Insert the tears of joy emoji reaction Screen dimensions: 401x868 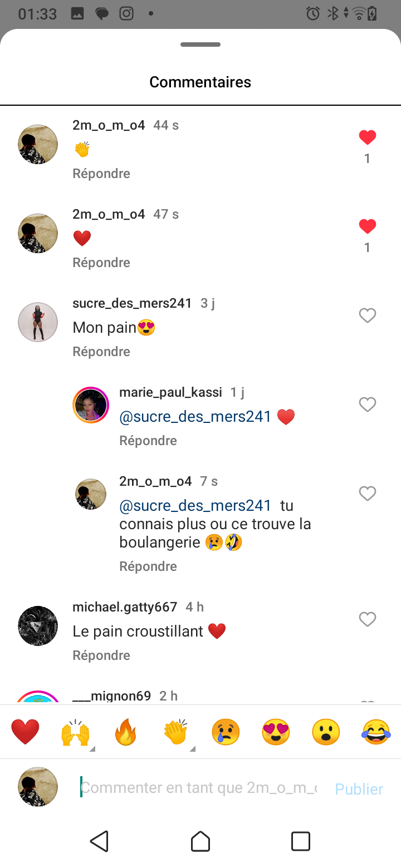click(376, 732)
